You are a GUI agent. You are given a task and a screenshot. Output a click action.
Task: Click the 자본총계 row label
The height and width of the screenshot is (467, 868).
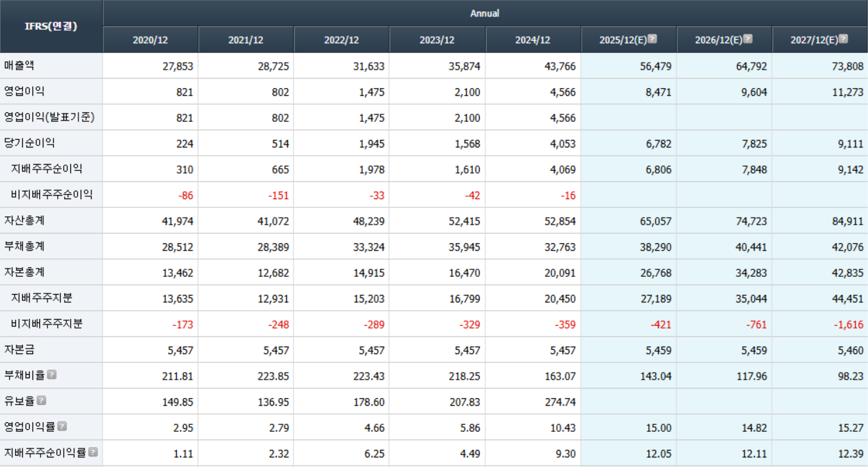coord(24,272)
